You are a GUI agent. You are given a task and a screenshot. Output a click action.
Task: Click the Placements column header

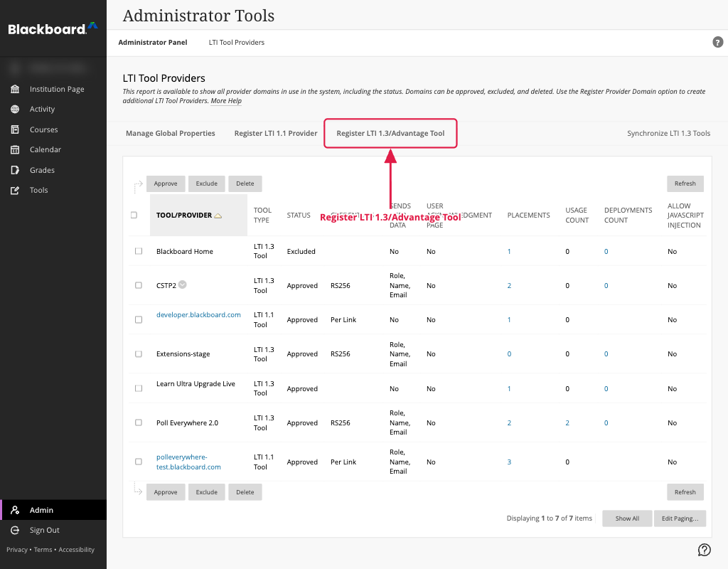point(528,215)
